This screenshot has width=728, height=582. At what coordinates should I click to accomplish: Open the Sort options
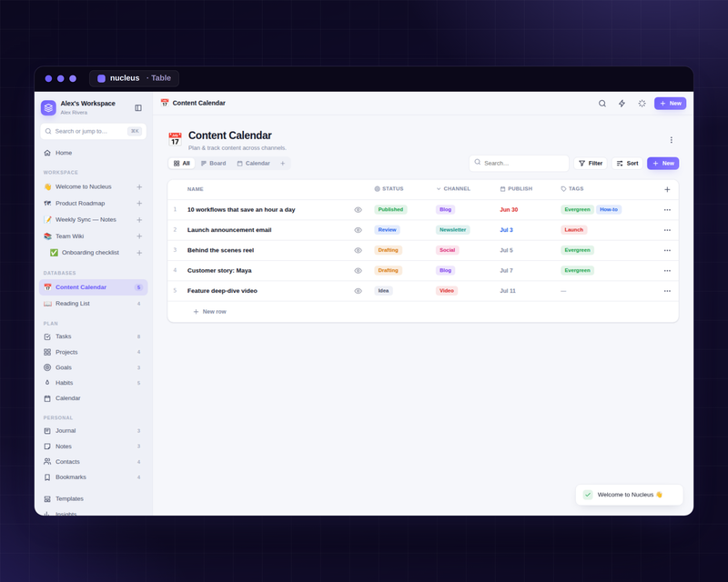click(x=627, y=164)
